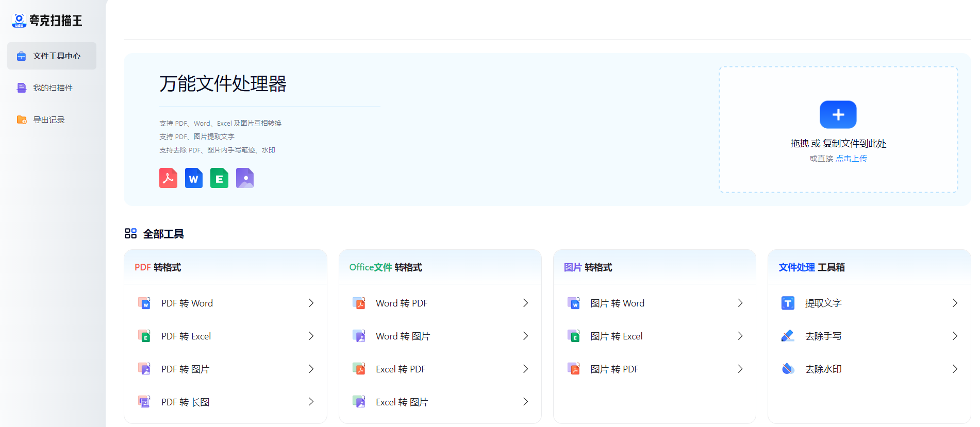
Task: Click the 我的扫描件 document icon
Action: (x=21, y=88)
